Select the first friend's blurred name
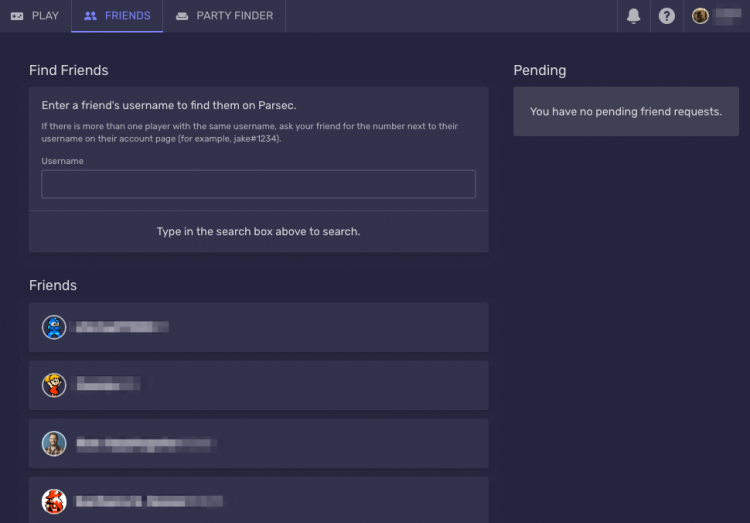750x523 pixels. click(122, 327)
